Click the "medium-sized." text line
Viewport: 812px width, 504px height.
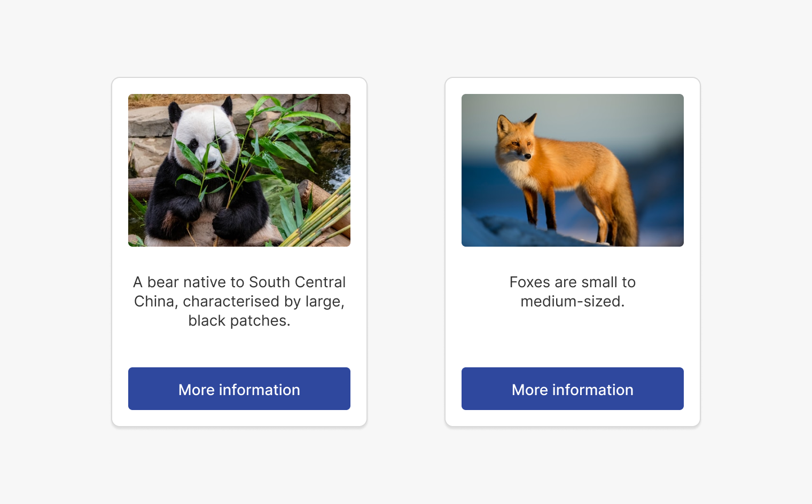[573, 301]
